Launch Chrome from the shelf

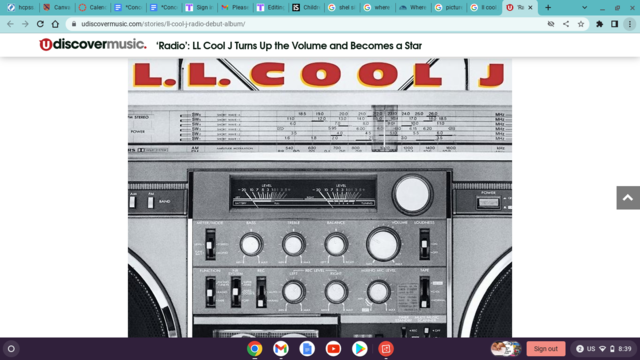pyautogui.click(x=254, y=349)
